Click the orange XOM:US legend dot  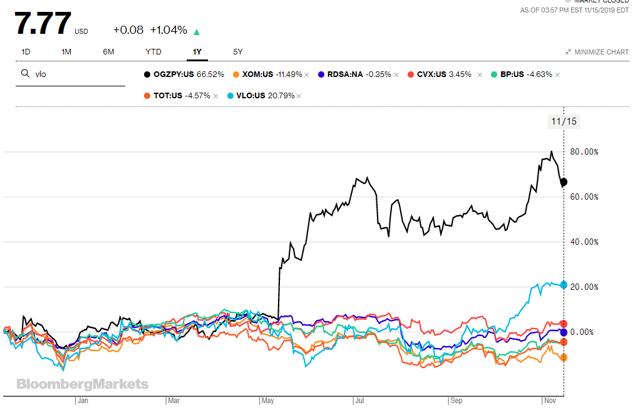[233, 75]
